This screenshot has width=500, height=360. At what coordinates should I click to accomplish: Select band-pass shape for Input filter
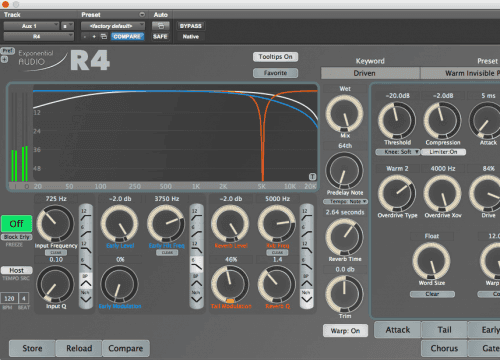click(86, 281)
